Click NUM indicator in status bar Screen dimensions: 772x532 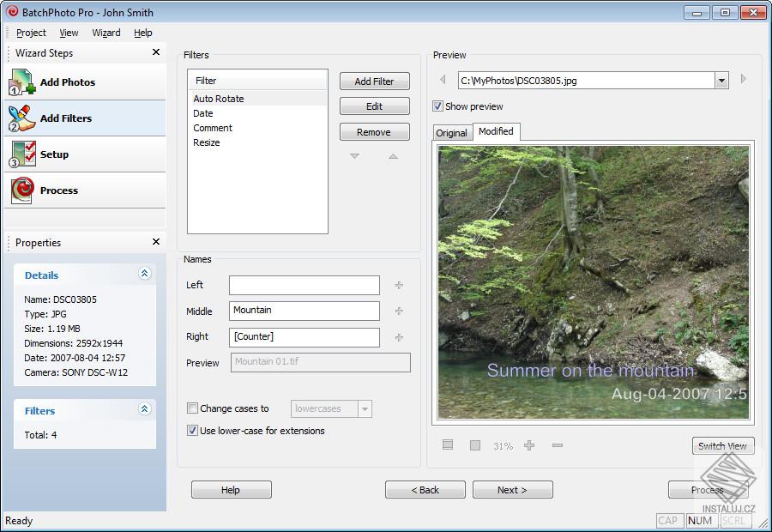(700, 520)
